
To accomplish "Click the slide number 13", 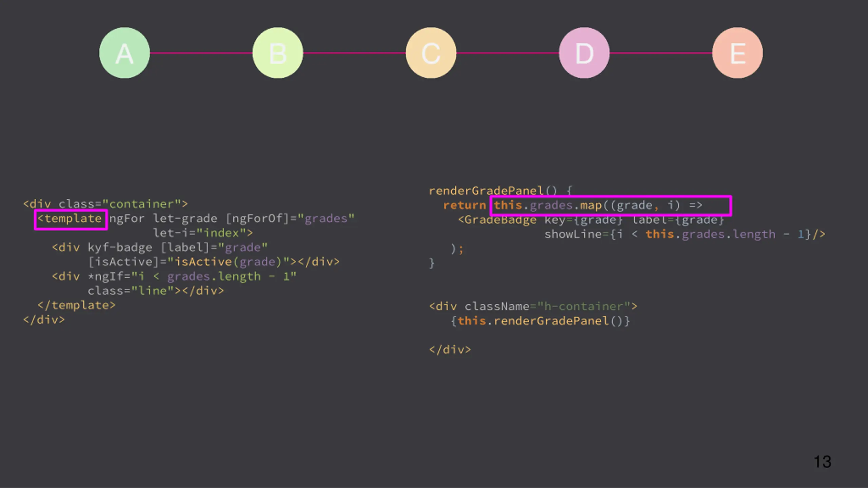I will click(x=823, y=462).
